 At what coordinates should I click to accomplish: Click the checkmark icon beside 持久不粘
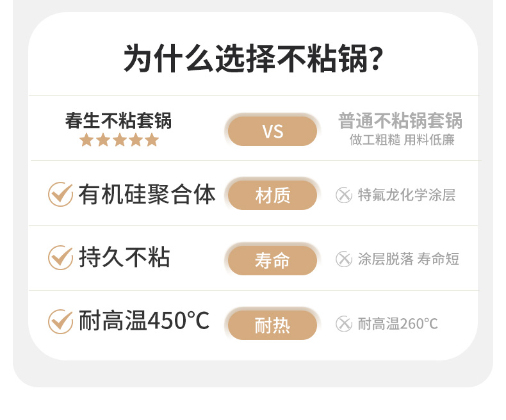point(60,257)
